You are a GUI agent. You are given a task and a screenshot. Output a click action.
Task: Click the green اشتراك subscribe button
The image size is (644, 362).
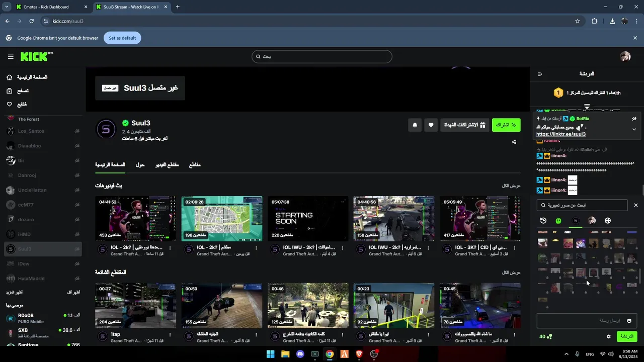(x=506, y=125)
